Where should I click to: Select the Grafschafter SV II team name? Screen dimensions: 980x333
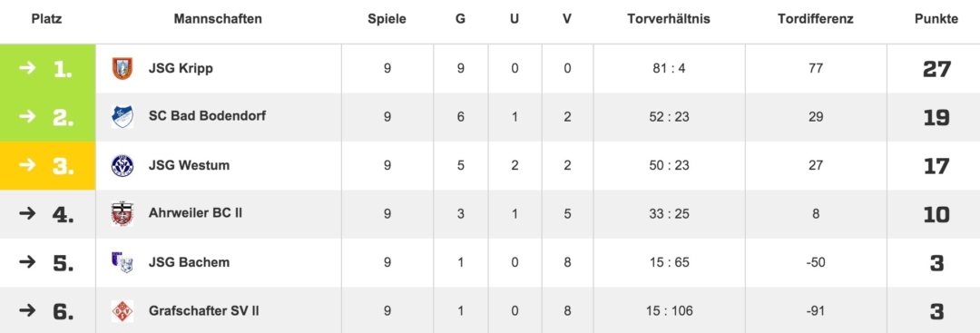pos(204,310)
